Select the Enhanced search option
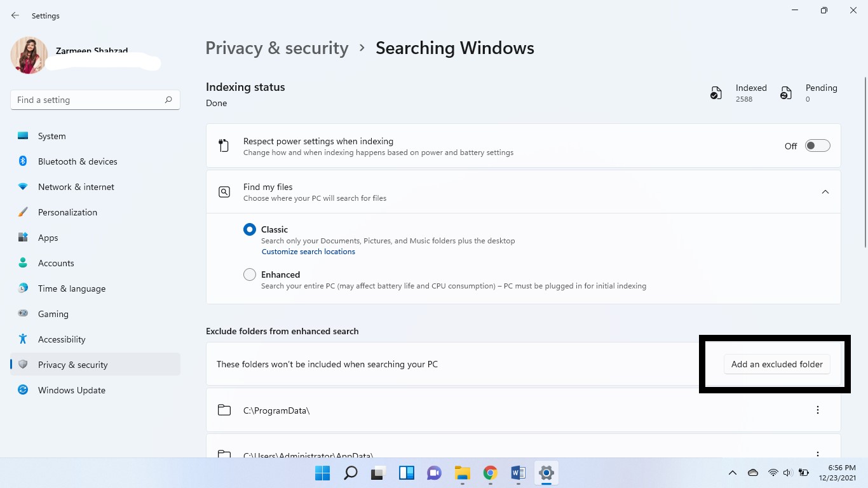This screenshot has width=868, height=488. [x=250, y=274]
